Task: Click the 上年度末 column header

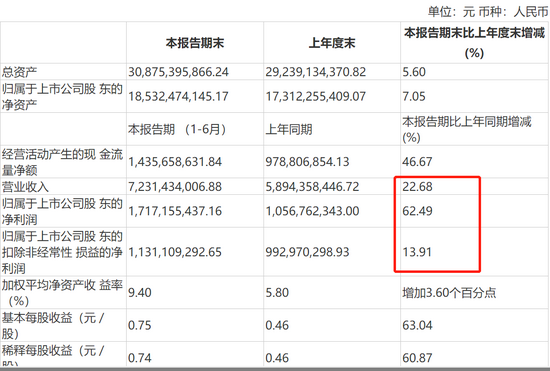Action: tap(332, 43)
